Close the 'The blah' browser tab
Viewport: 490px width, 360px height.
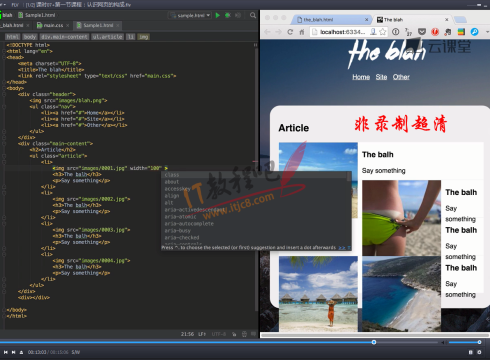click(x=447, y=20)
